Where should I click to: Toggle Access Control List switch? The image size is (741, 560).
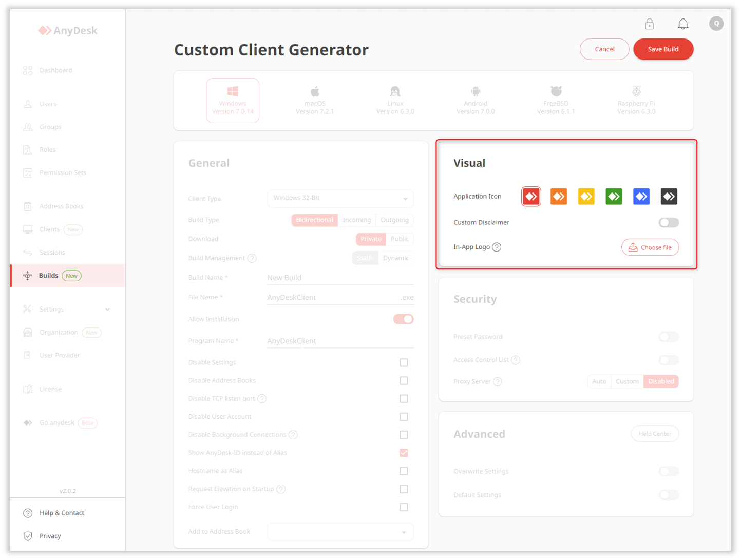coord(669,360)
